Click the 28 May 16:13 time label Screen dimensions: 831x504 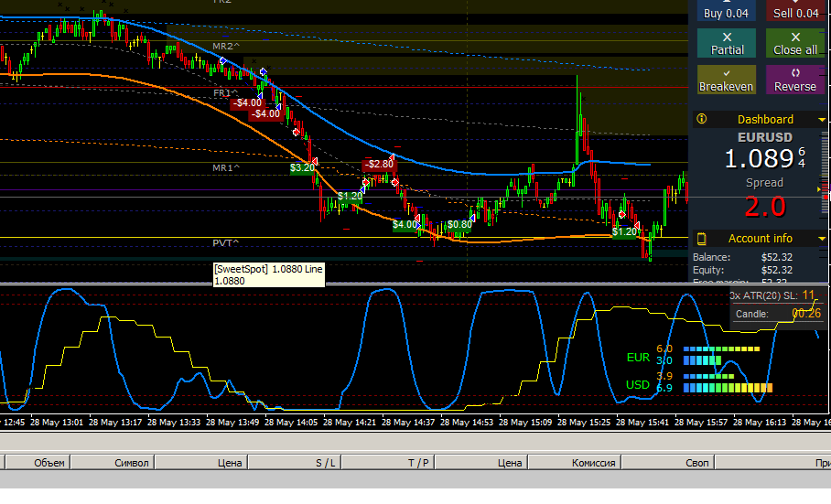click(760, 423)
